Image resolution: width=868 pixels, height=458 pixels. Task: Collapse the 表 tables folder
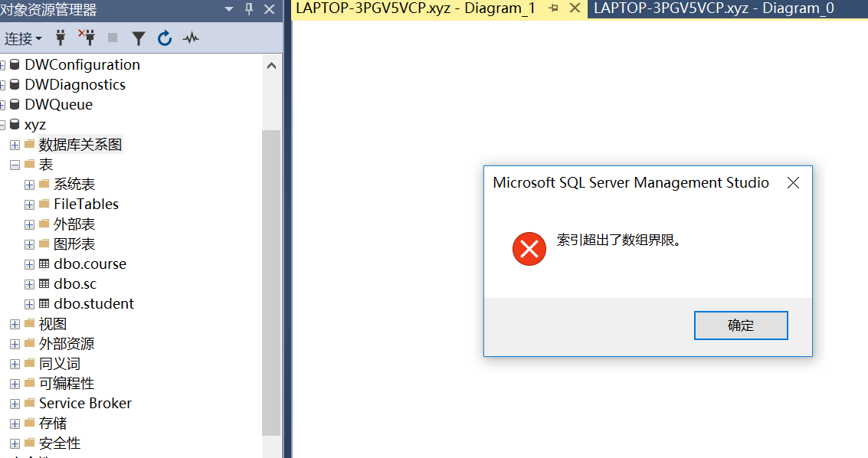[15, 165]
